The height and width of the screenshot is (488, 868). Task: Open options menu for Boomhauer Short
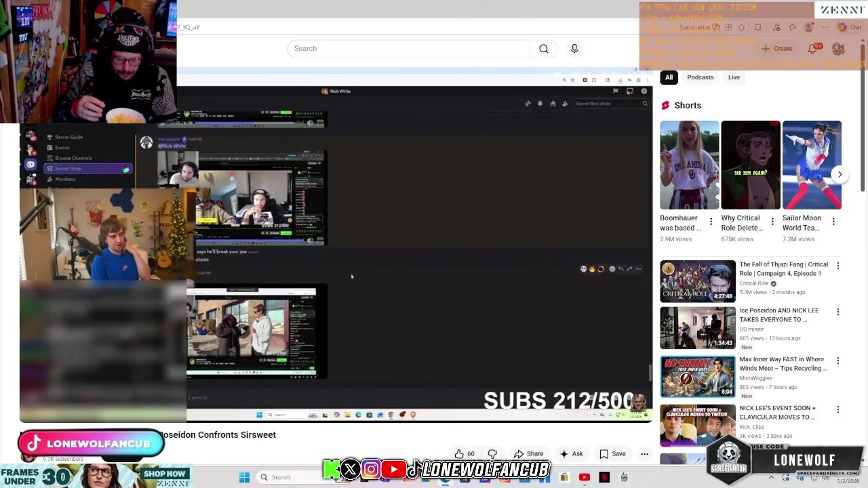point(711,222)
